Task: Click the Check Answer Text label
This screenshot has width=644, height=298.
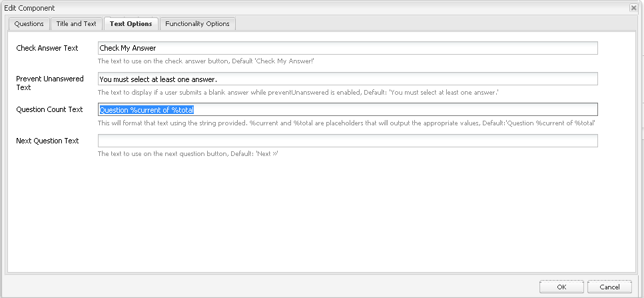Action: pyautogui.click(x=47, y=48)
